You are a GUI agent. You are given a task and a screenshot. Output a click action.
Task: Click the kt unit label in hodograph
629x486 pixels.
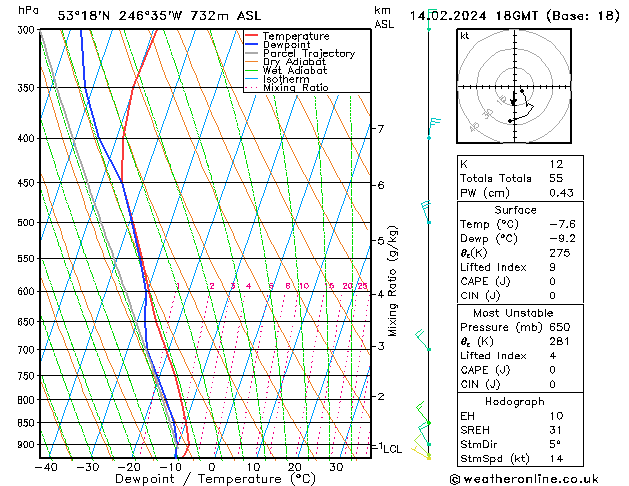[x=465, y=36]
